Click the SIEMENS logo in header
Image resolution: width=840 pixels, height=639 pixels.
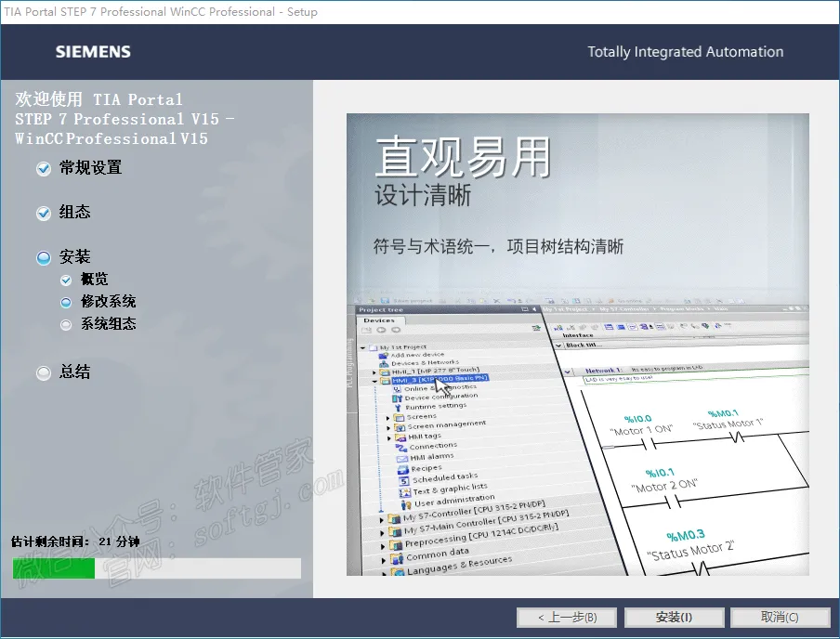pos(93,51)
